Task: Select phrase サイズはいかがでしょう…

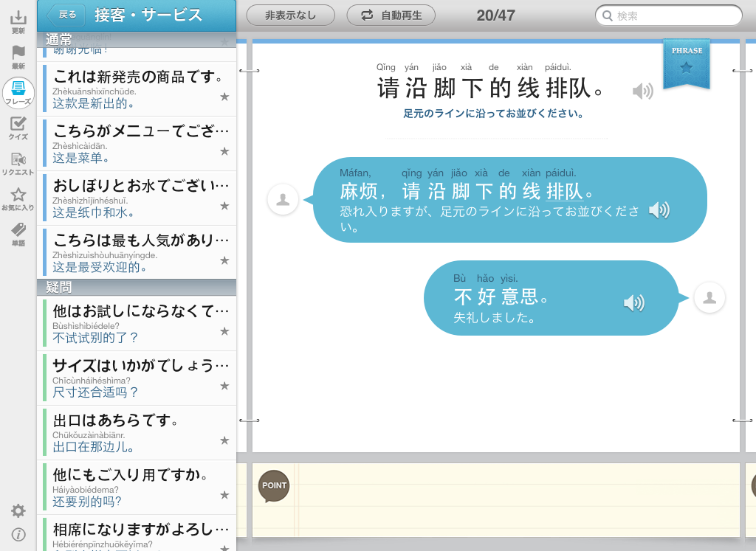Action: click(137, 378)
